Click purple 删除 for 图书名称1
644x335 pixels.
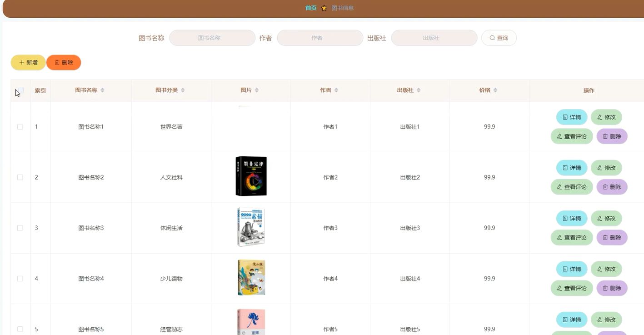point(612,136)
